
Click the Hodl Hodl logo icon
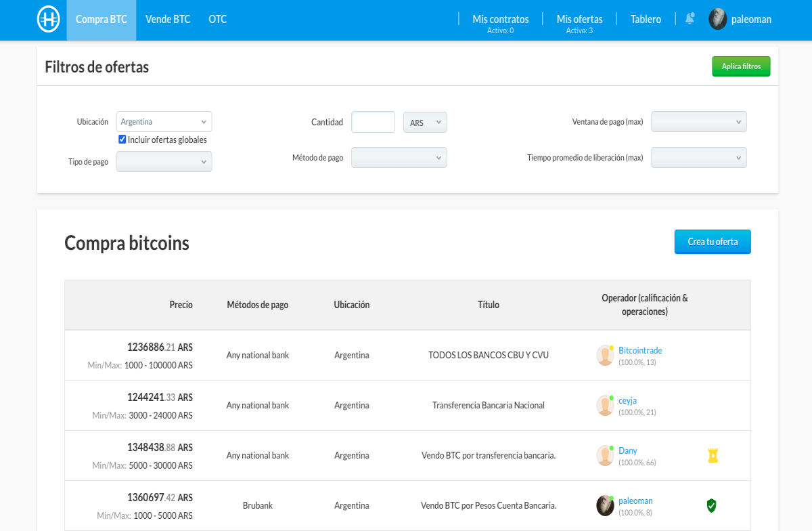click(49, 20)
